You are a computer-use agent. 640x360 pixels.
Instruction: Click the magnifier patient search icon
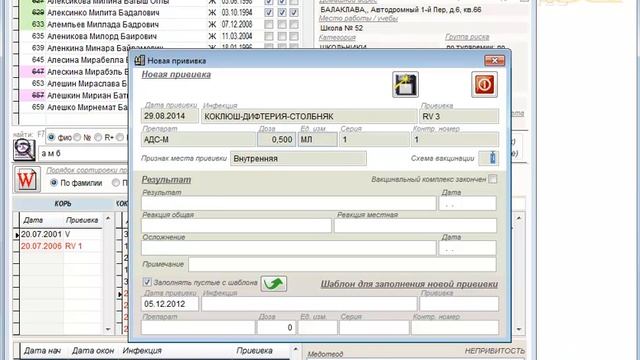[x=24, y=150]
